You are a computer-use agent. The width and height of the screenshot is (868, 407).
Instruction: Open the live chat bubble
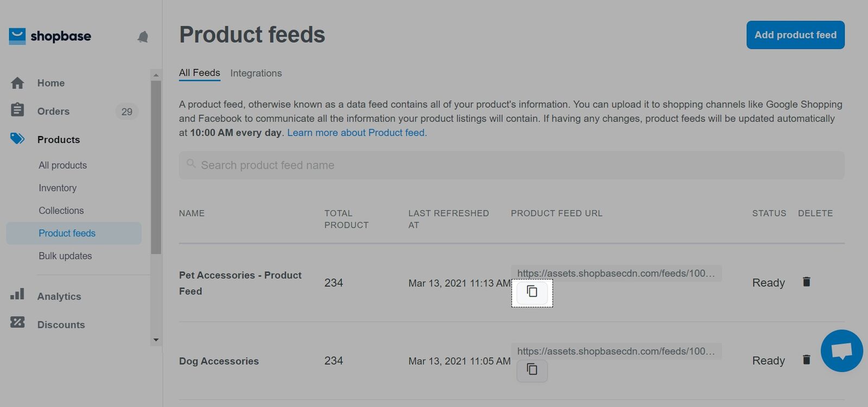click(841, 351)
